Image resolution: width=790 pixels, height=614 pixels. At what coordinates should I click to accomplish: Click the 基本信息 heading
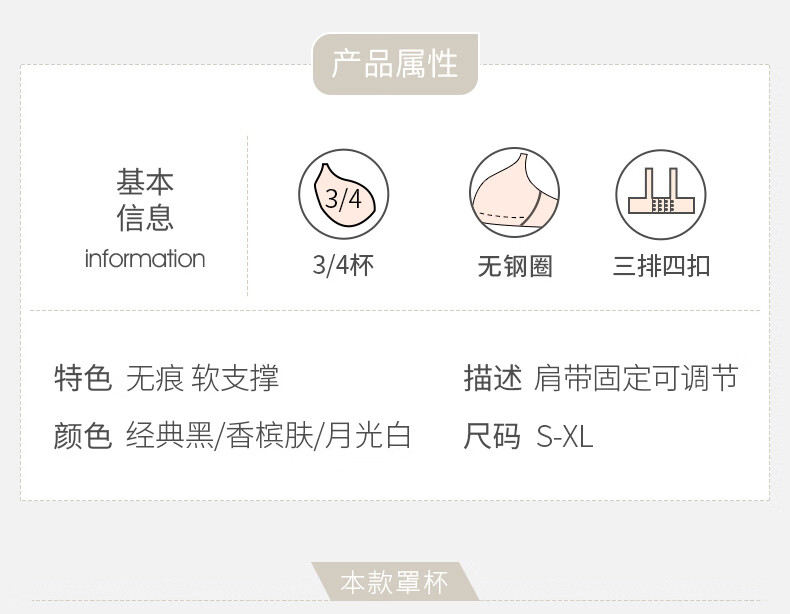145,200
